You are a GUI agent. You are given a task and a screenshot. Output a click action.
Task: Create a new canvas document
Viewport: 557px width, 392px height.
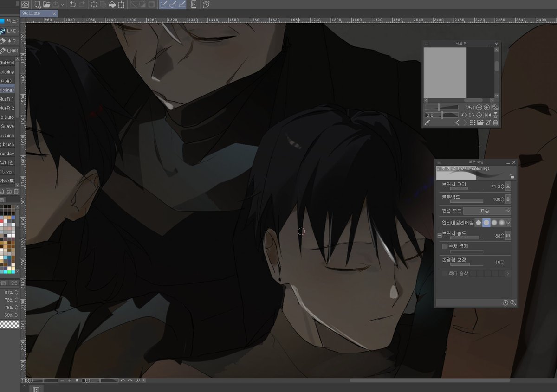tap(38, 5)
